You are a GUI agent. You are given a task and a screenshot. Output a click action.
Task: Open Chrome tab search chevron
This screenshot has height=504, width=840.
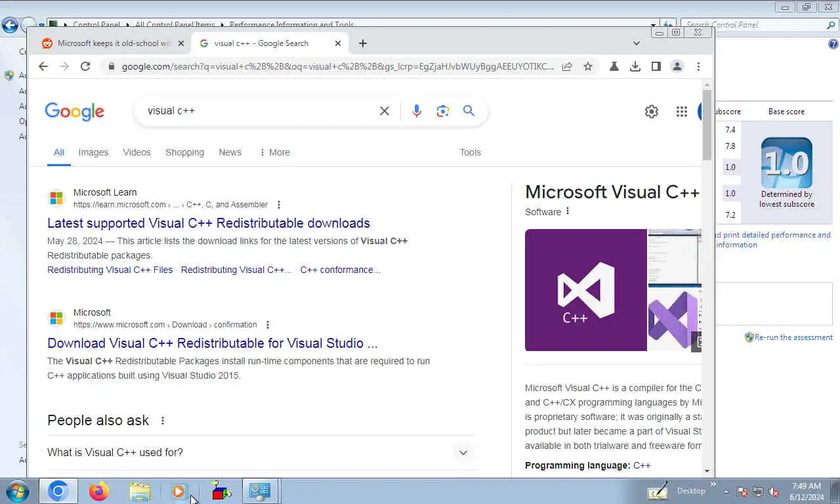pyautogui.click(x=636, y=43)
